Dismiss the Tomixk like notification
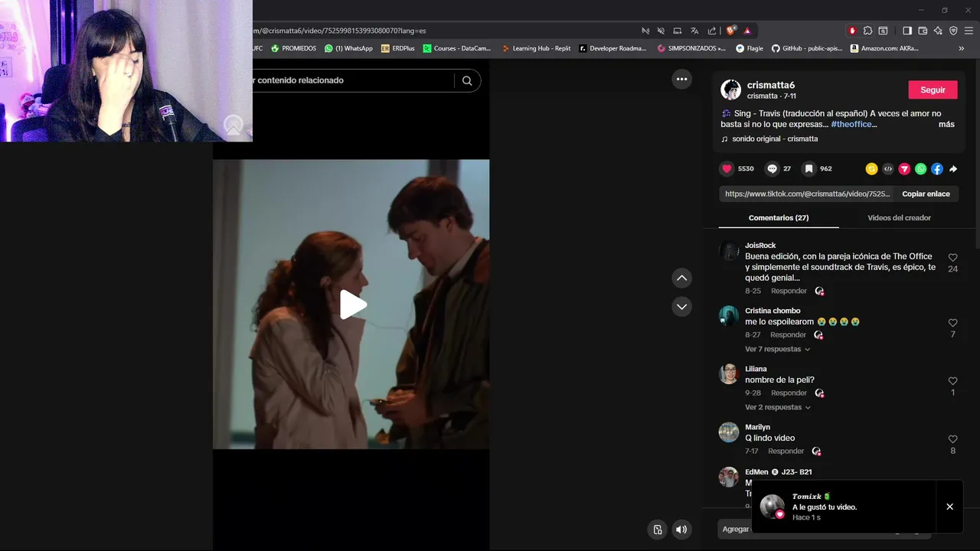The height and width of the screenshot is (551, 980). click(x=949, y=507)
